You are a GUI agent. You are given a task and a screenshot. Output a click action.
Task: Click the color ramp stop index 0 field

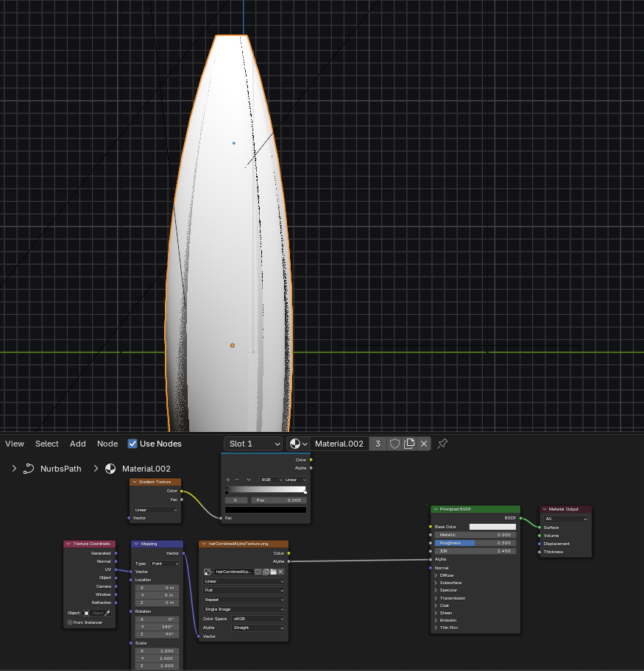pyautogui.click(x=236, y=500)
